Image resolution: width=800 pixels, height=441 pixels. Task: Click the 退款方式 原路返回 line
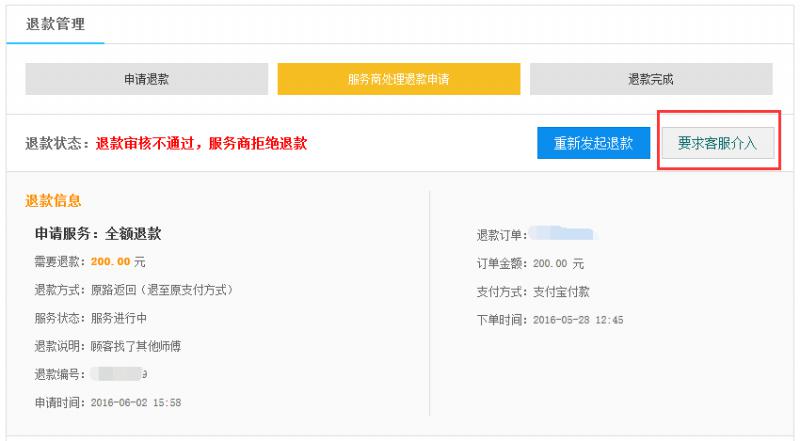(x=134, y=290)
